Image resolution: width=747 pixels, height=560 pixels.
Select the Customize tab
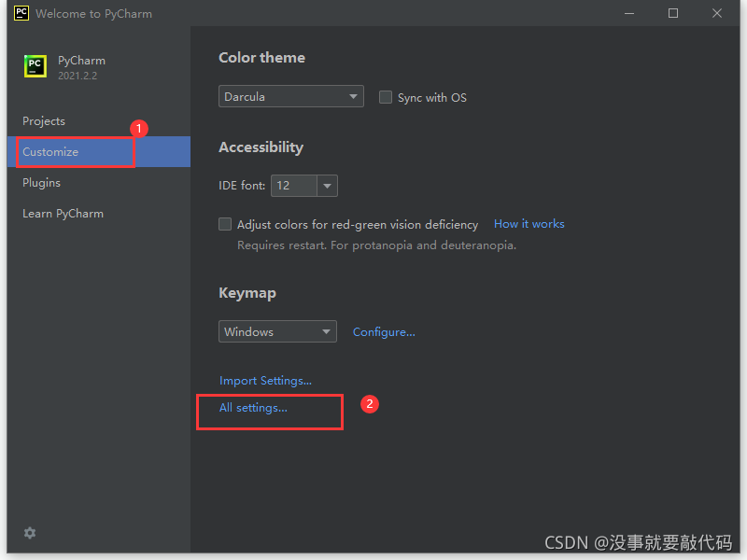point(99,152)
